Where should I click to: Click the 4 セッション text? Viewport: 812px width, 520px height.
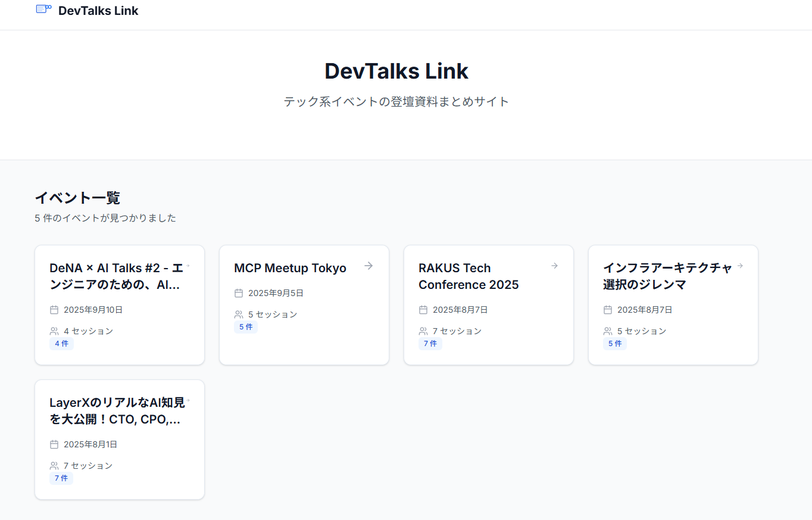pos(88,331)
